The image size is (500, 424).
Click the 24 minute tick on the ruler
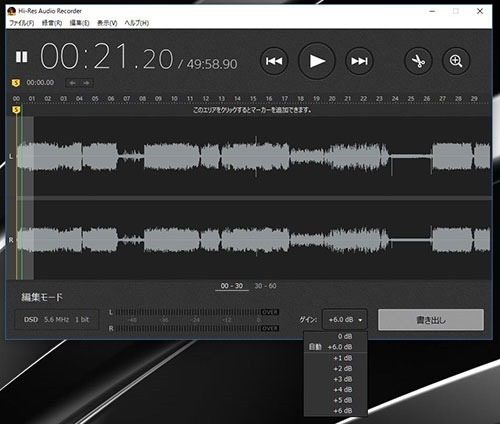[395, 99]
